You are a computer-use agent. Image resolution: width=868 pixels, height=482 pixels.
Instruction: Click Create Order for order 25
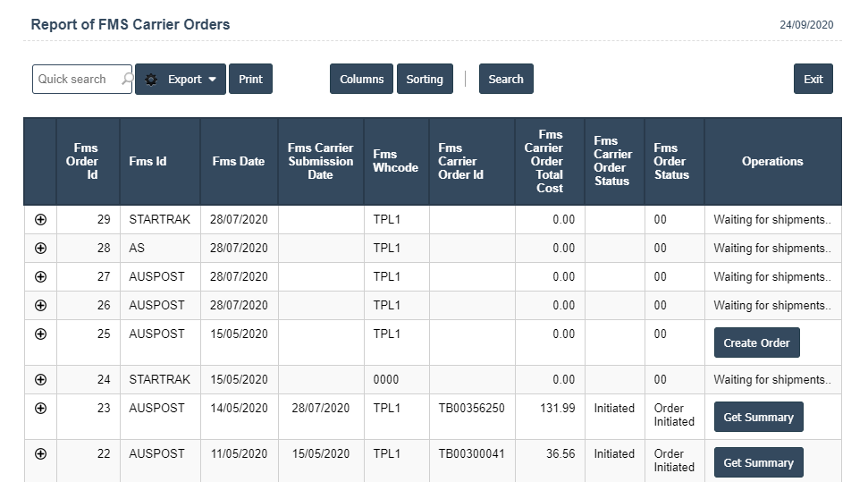(x=756, y=343)
